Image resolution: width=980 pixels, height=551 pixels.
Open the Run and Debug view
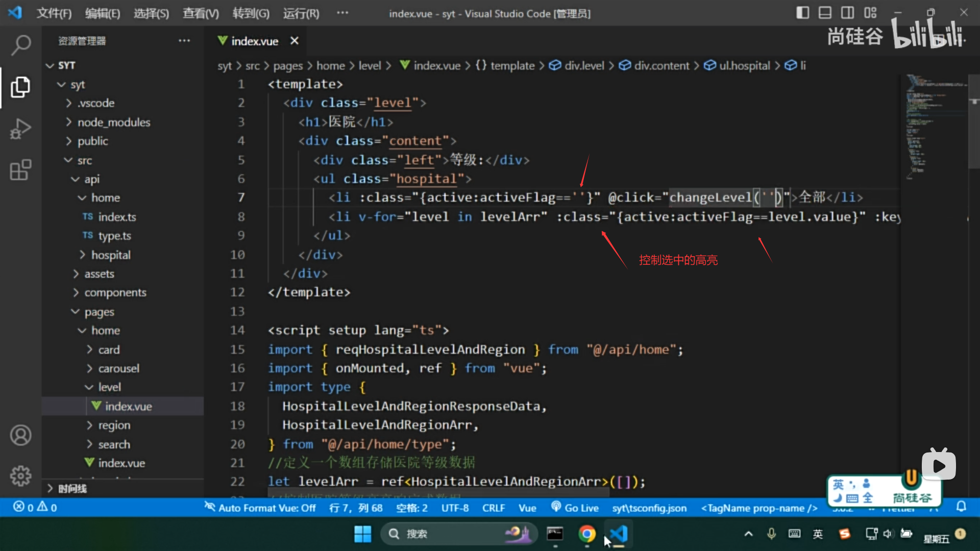click(20, 129)
